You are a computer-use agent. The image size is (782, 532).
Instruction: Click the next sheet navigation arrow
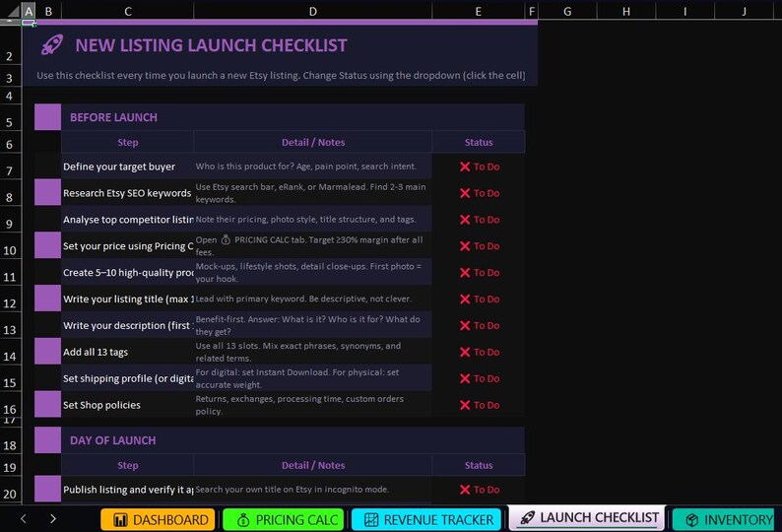53,519
